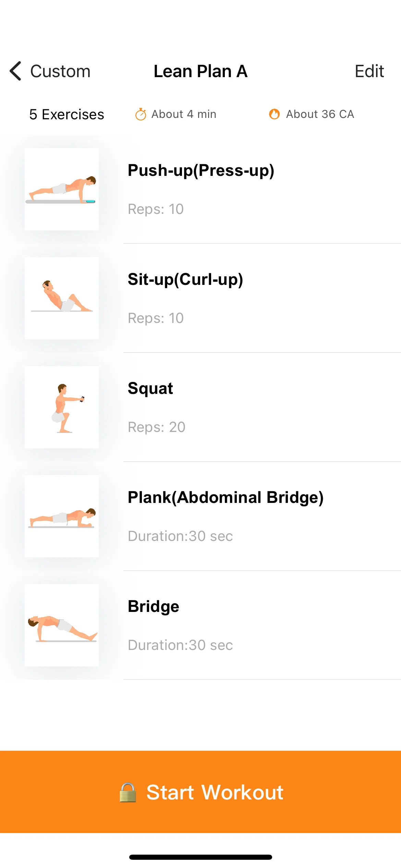Open the Sit-up illustration thumbnail

(x=62, y=298)
